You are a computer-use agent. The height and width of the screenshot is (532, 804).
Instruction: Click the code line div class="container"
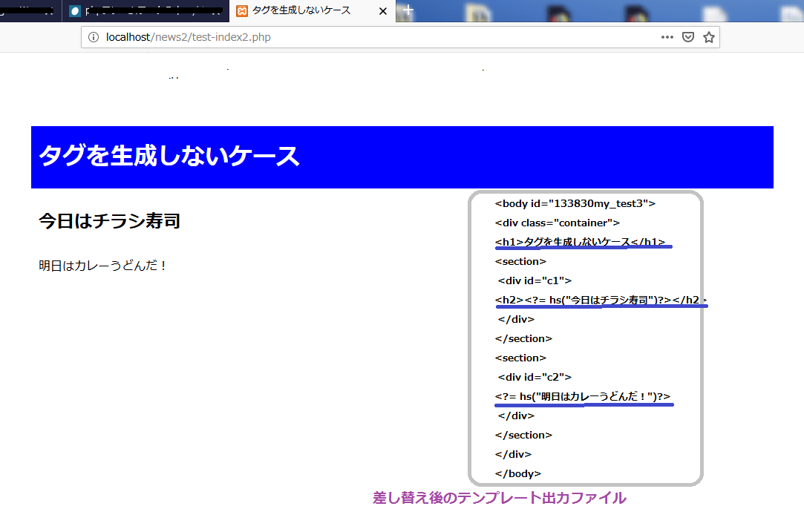pyautogui.click(x=558, y=223)
